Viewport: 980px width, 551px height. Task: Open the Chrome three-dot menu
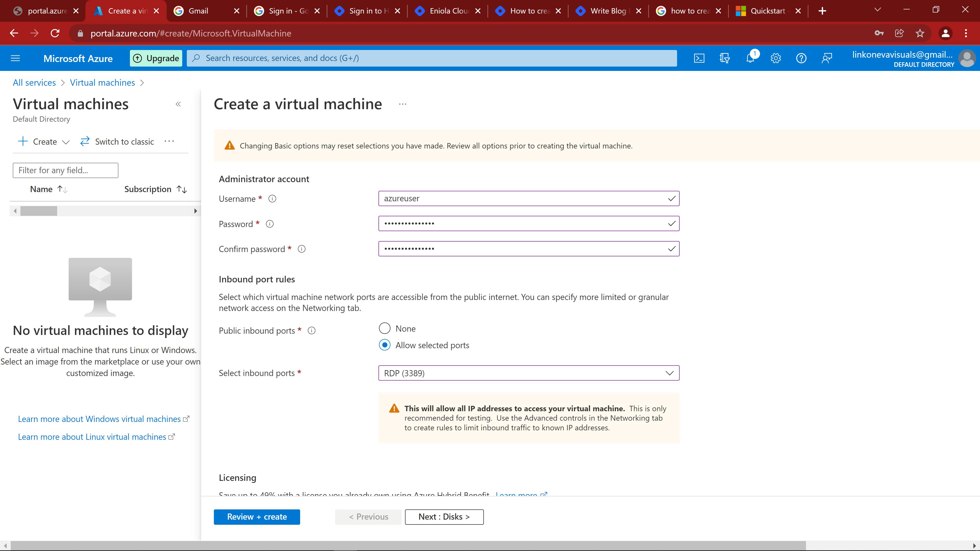point(966,33)
